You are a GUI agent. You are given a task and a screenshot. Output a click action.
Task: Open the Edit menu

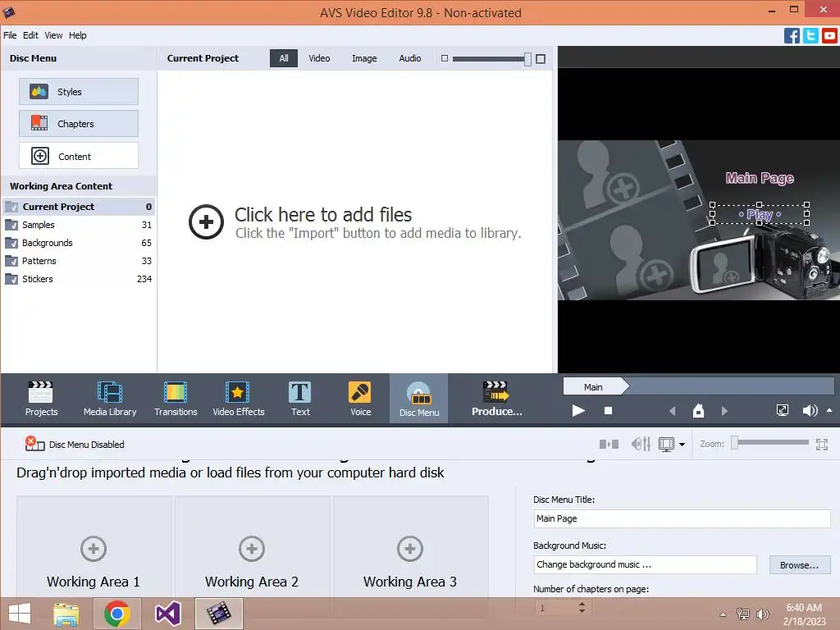(30, 35)
